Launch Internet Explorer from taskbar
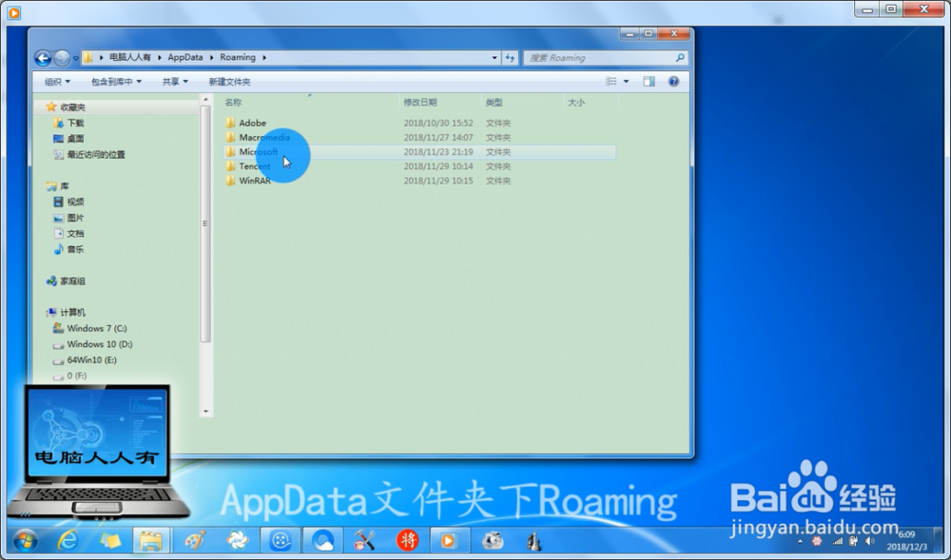 [x=68, y=540]
